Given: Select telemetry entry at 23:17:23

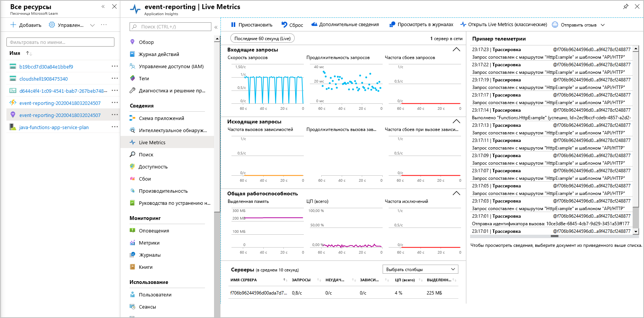Looking at the screenshot, I should pyautogui.click(x=552, y=53).
